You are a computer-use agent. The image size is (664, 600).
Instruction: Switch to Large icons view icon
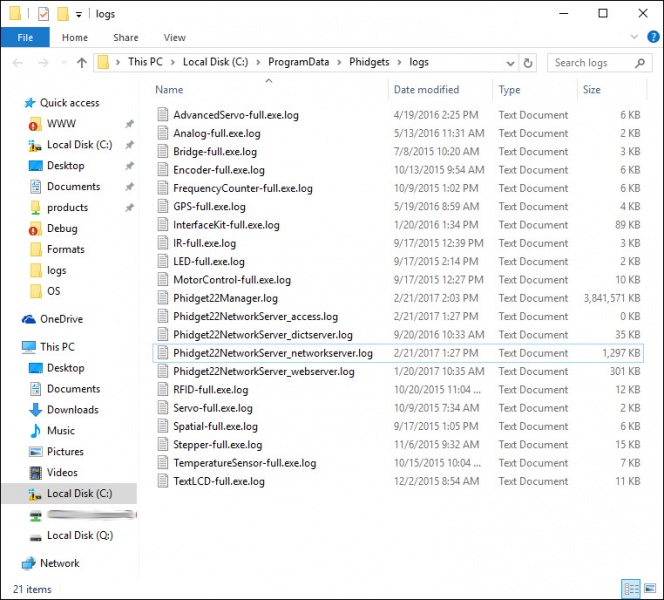650,589
